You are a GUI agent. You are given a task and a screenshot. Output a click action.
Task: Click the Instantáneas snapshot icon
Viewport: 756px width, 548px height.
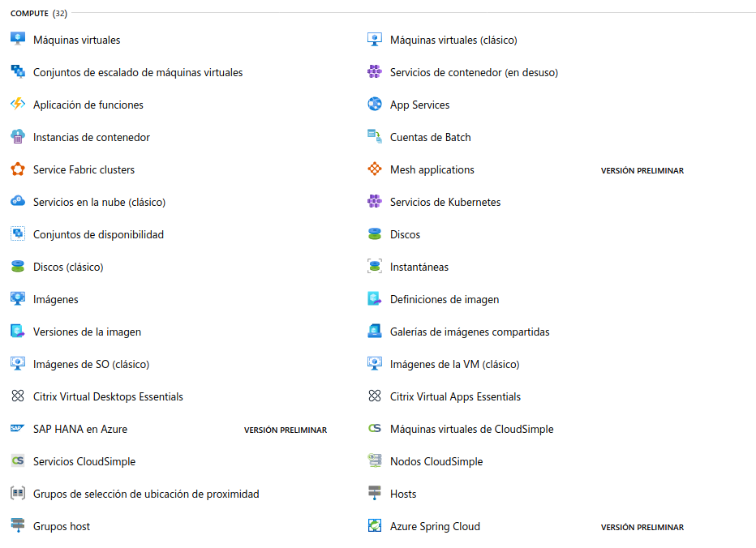pos(375,266)
